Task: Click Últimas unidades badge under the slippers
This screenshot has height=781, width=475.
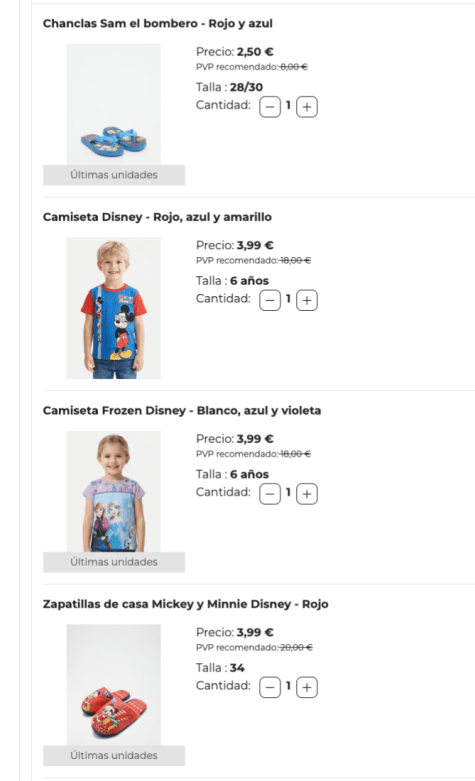Action: (x=114, y=756)
